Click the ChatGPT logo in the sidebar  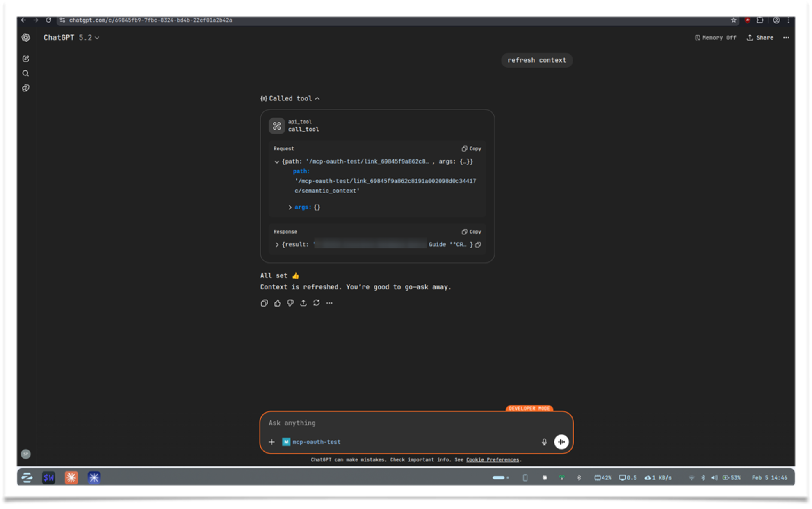click(x=26, y=37)
